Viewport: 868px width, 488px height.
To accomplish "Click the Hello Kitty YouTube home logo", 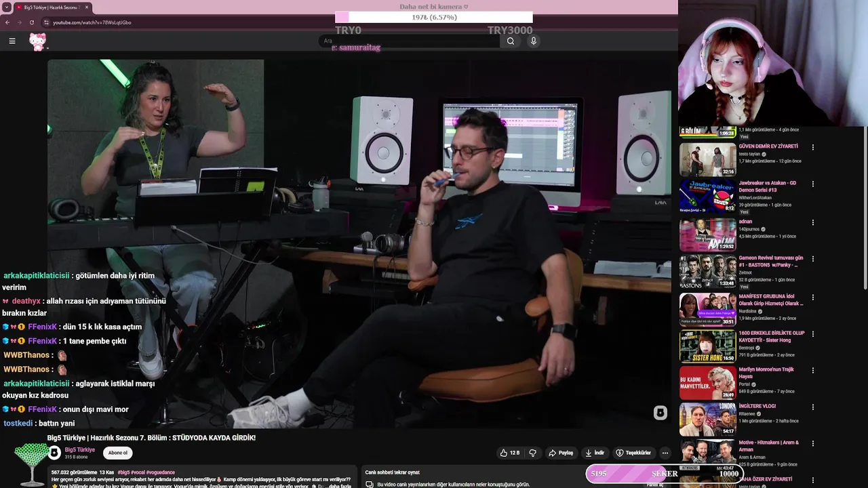I will pos(38,41).
